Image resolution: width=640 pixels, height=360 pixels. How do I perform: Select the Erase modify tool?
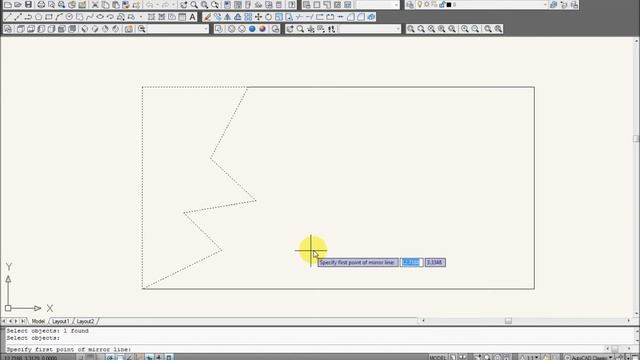(x=207, y=17)
